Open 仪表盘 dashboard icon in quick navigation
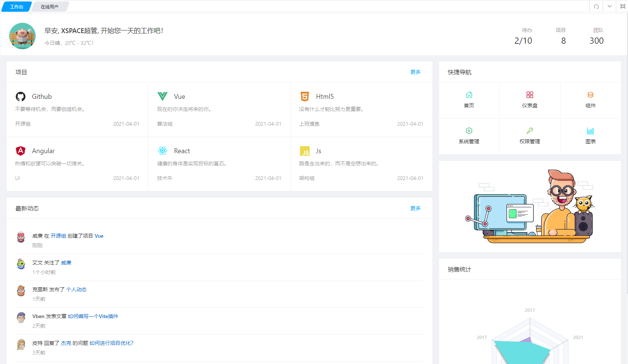The width and height of the screenshot is (628, 364). pyautogui.click(x=530, y=95)
